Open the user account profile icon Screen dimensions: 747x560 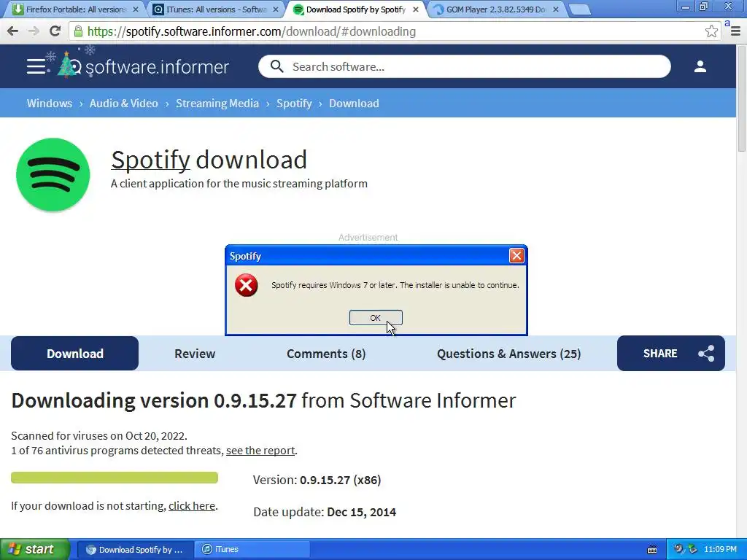click(700, 66)
